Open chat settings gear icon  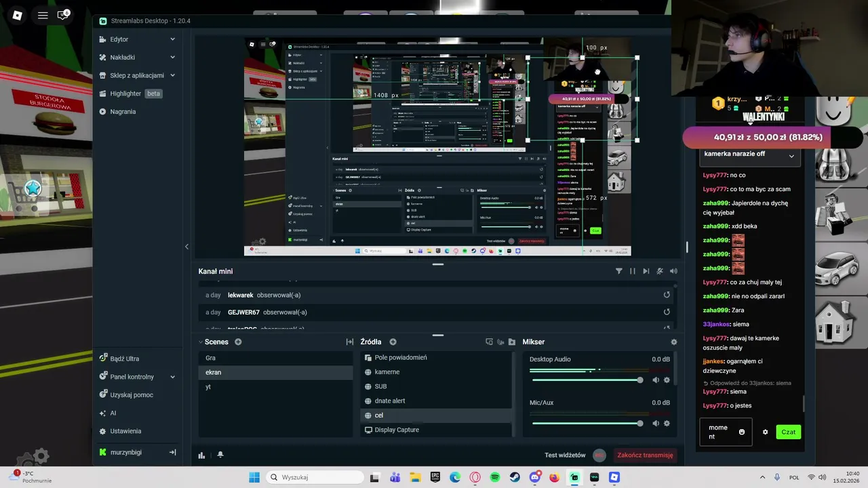765,432
